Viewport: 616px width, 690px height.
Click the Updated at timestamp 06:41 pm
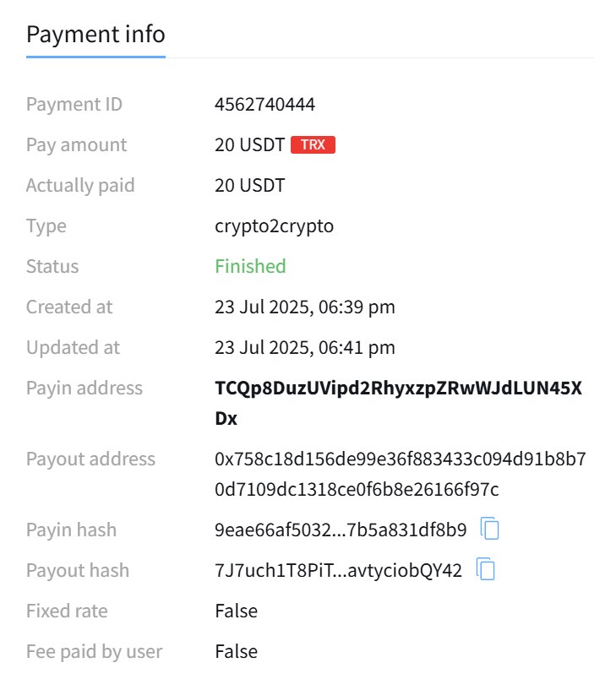[304, 347]
